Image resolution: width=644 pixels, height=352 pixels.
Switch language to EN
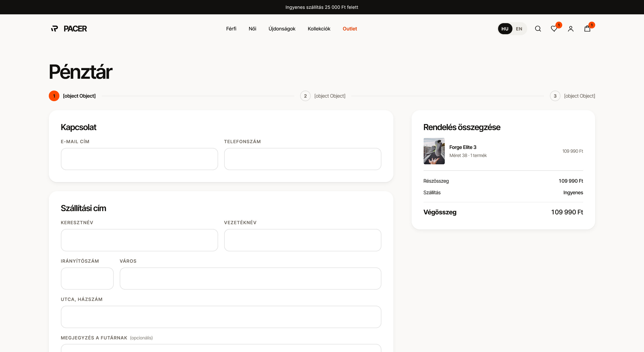[519, 29]
